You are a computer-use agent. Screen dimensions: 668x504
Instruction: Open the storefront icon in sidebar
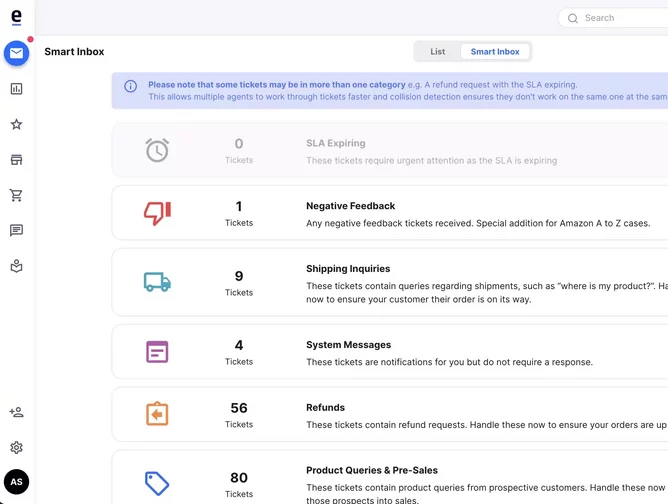[x=16, y=160]
